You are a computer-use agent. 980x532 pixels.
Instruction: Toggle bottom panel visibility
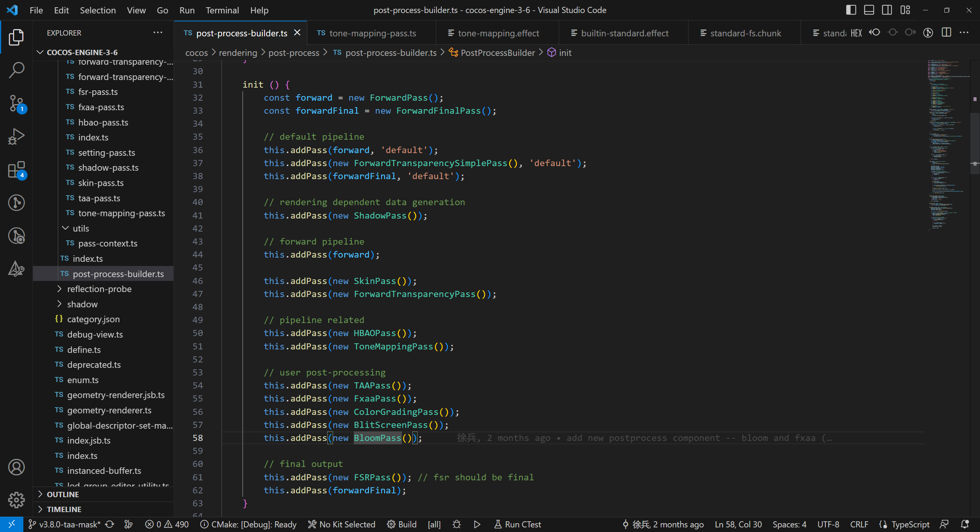[x=869, y=10]
